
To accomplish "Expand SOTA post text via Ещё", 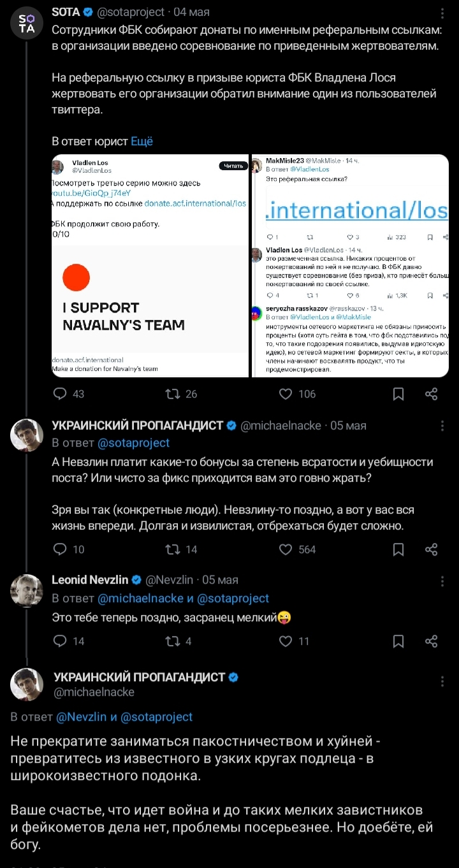I will click(x=142, y=141).
